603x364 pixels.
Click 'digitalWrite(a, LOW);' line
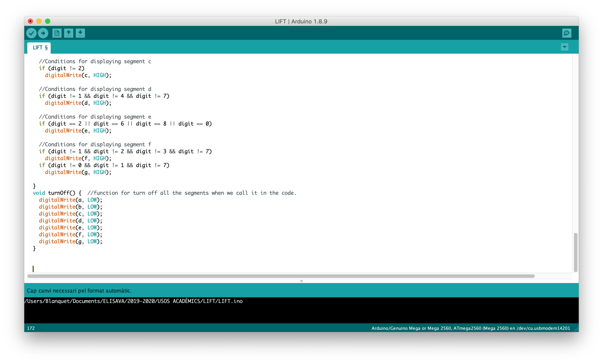[70, 200]
